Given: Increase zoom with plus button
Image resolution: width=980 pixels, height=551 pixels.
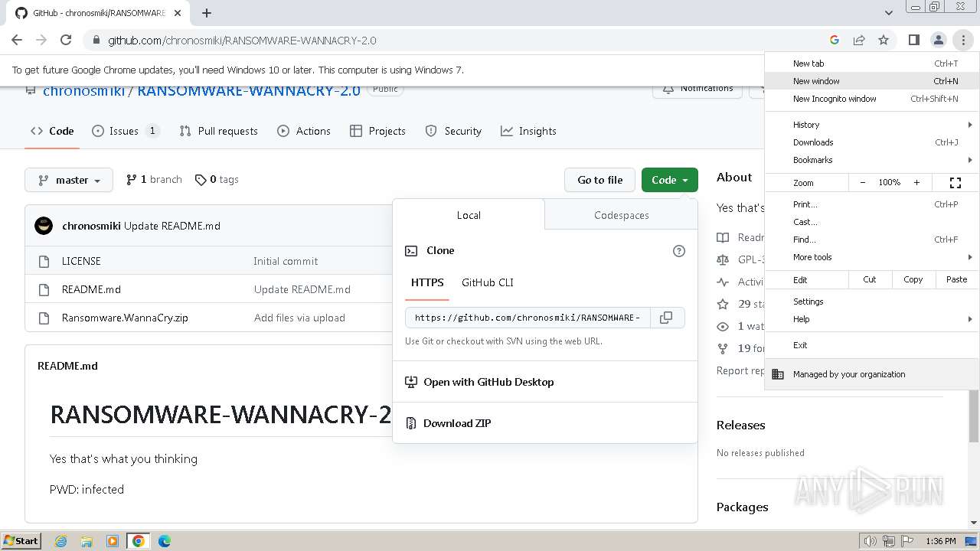Looking at the screenshot, I should 916,182.
